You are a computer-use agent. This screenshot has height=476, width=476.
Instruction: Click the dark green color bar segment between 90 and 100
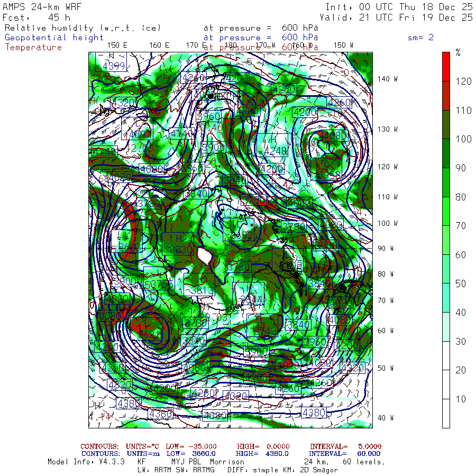(x=446, y=153)
